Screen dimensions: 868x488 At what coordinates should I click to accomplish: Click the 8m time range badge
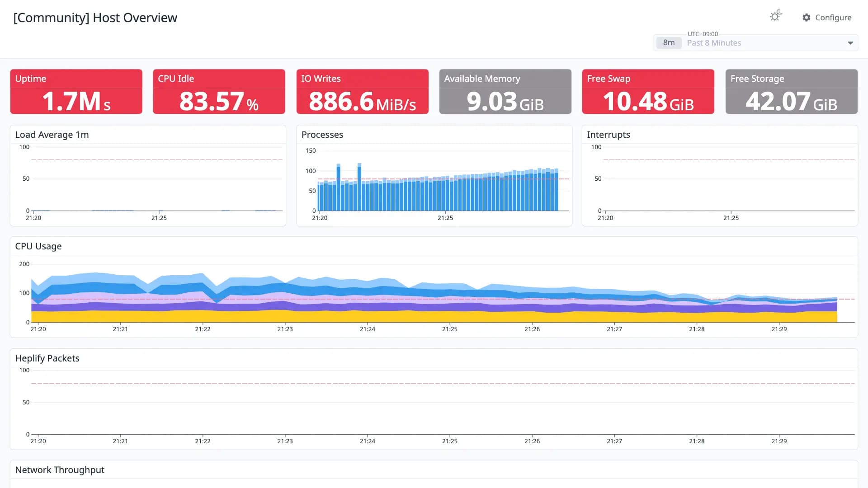pyautogui.click(x=669, y=43)
